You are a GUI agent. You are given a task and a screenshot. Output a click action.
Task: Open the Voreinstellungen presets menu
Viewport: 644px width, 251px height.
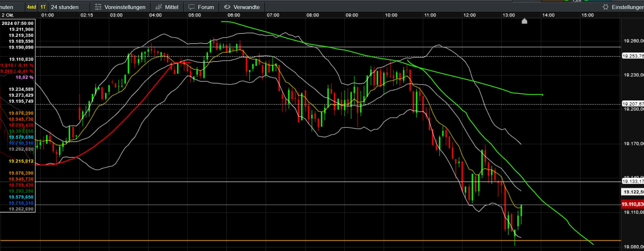(120, 7)
